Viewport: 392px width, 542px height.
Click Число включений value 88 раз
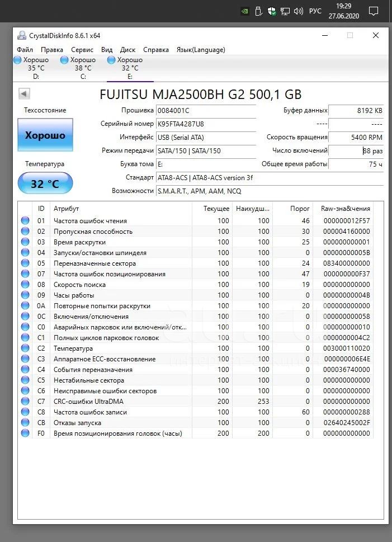pyautogui.click(x=356, y=150)
